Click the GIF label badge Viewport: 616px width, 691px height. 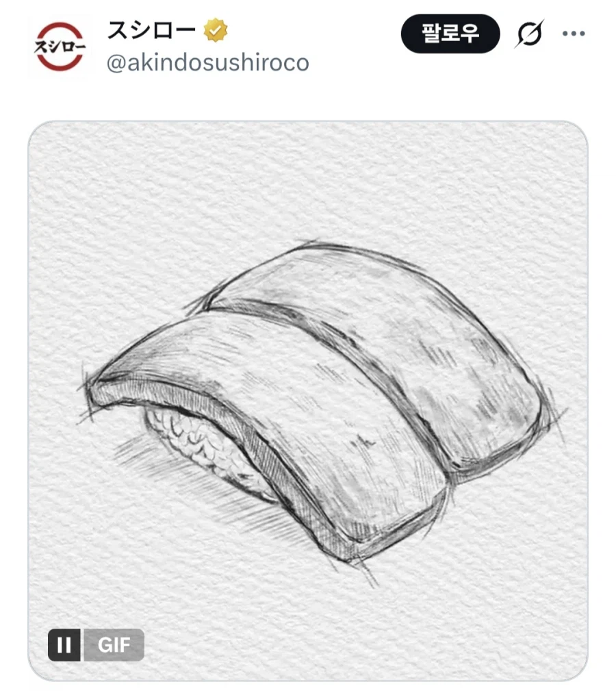coord(114,644)
